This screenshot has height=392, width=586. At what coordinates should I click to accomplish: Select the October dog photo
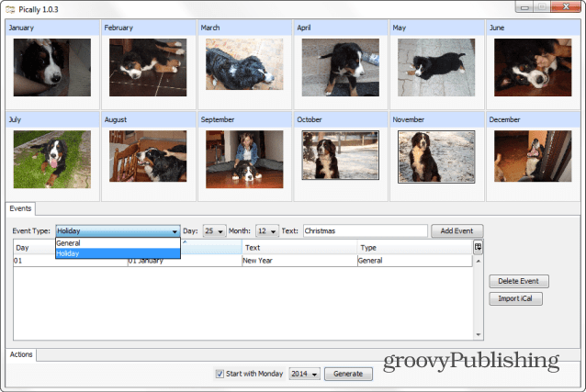coord(341,155)
